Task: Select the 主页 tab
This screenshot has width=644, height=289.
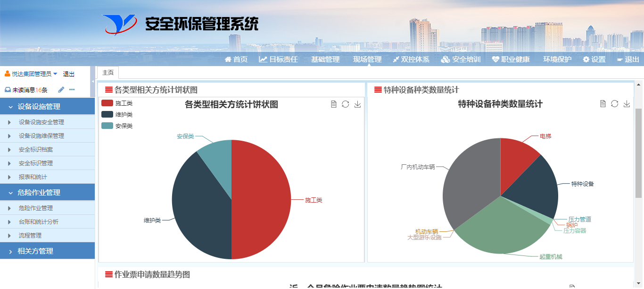Action: click(x=108, y=73)
